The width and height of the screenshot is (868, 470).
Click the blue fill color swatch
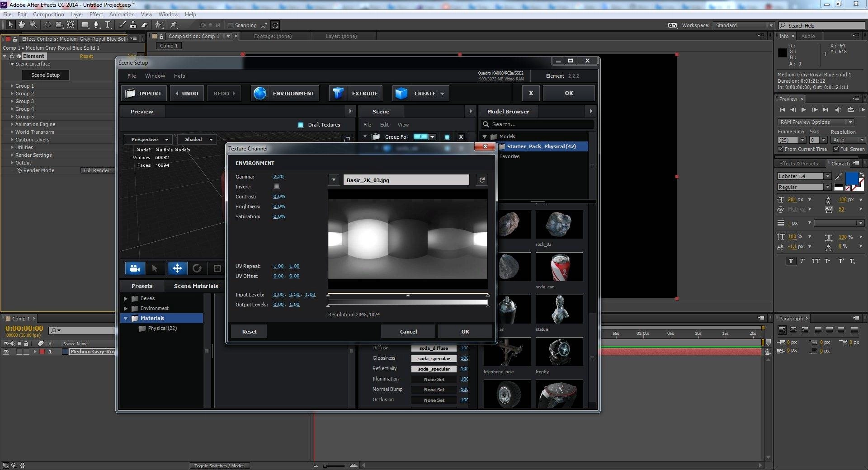coord(852,179)
